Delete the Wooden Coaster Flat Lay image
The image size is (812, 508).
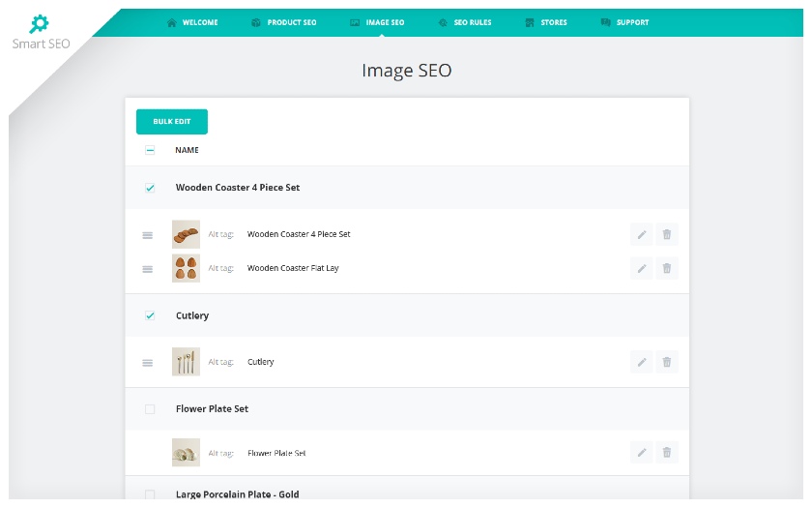click(x=667, y=269)
